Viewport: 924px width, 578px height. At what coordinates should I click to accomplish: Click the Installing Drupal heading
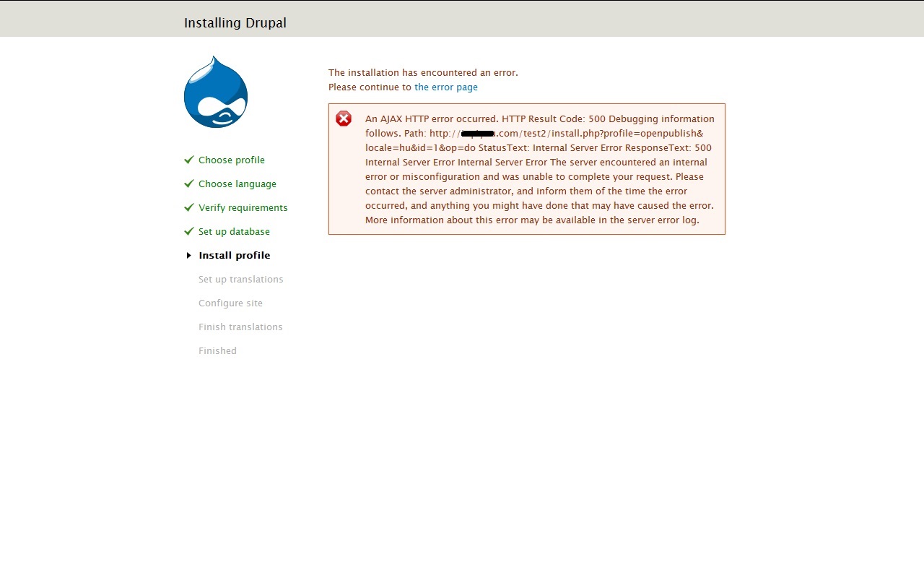[235, 23]
